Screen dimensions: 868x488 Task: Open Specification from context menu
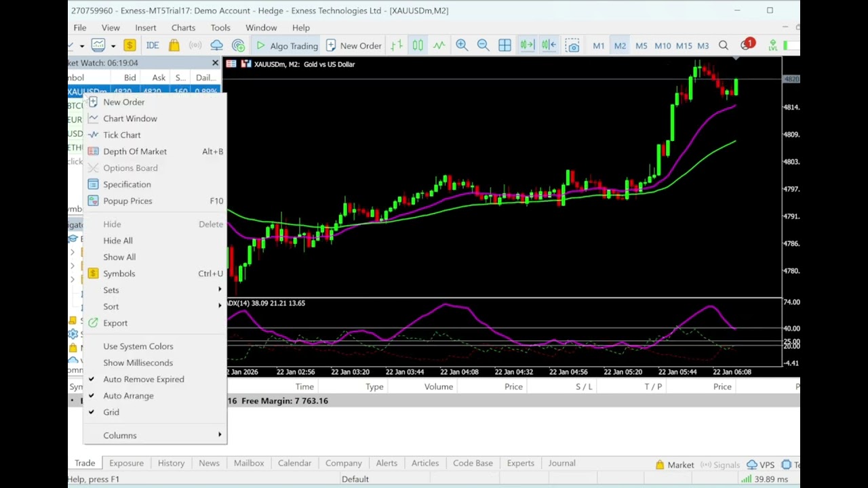(x=155, y=184)
